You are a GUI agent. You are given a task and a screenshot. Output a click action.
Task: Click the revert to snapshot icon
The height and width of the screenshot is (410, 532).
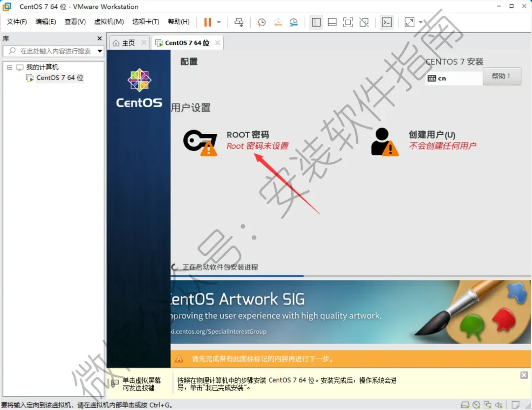pos(277,22)
